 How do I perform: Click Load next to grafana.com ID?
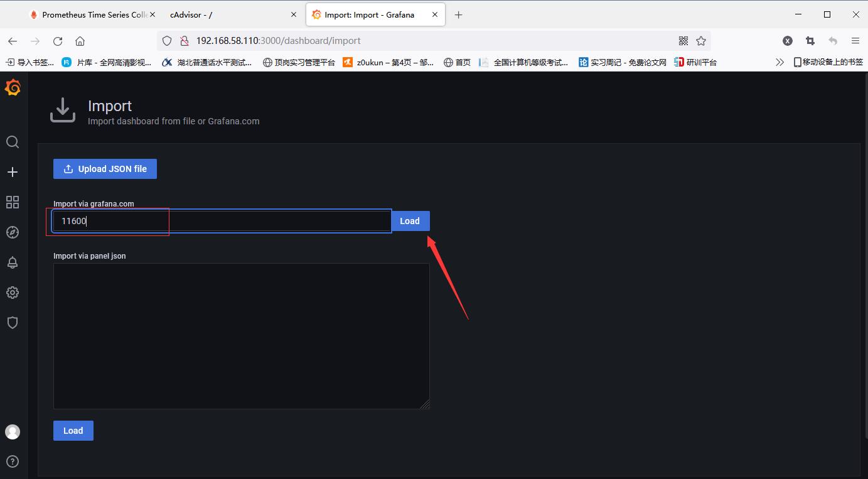(x=410, y=221)
